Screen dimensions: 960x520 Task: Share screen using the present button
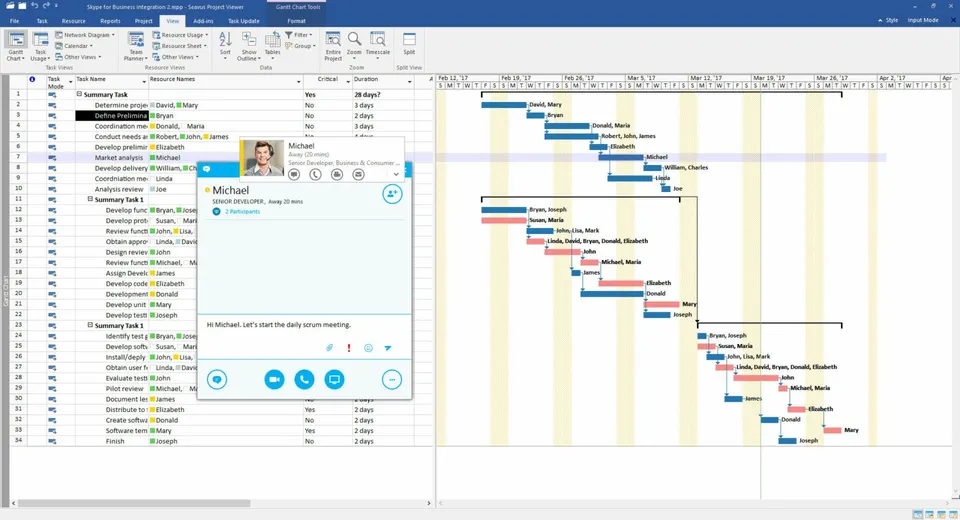tap(334, 380)
